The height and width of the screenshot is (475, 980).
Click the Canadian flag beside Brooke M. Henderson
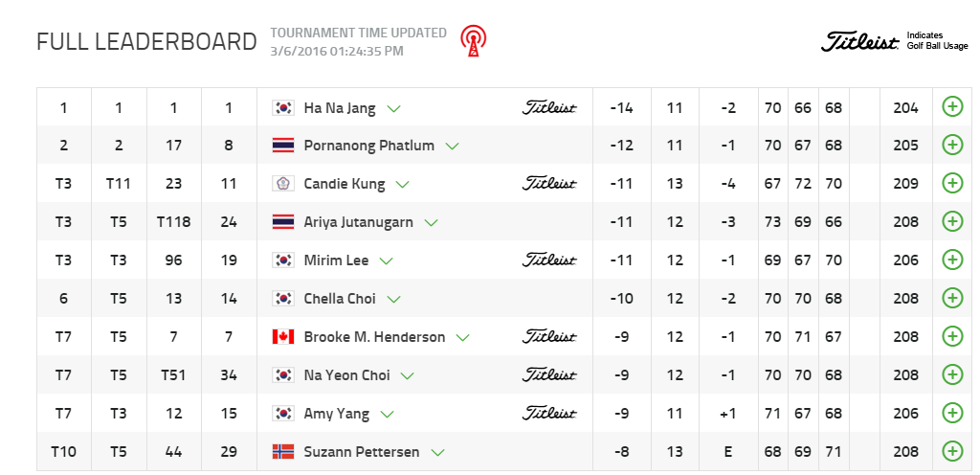[x=282, y=336]
